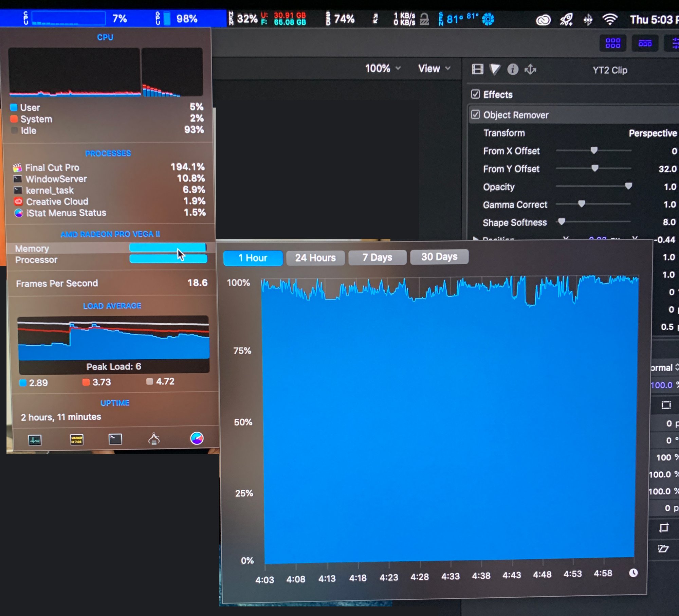Open System Information calipers icon
The height and width of the screenshot is (616, 679).
click(154, 439)
